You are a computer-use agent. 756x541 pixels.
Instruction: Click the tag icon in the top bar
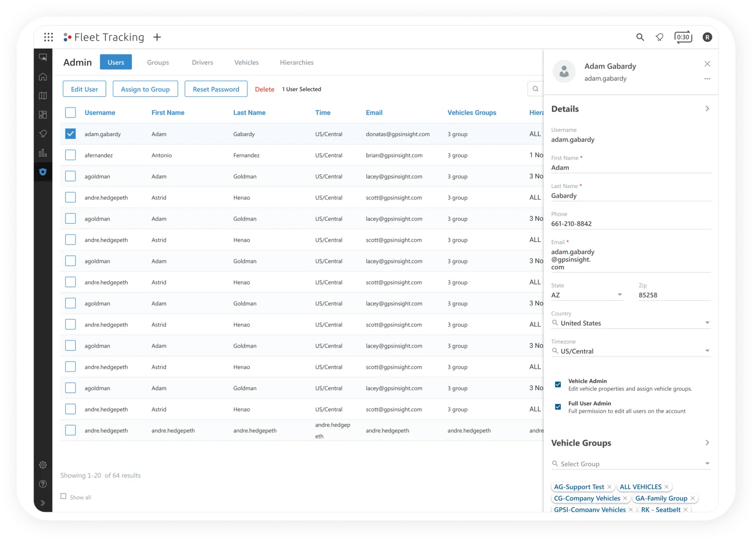click(660, 37)
